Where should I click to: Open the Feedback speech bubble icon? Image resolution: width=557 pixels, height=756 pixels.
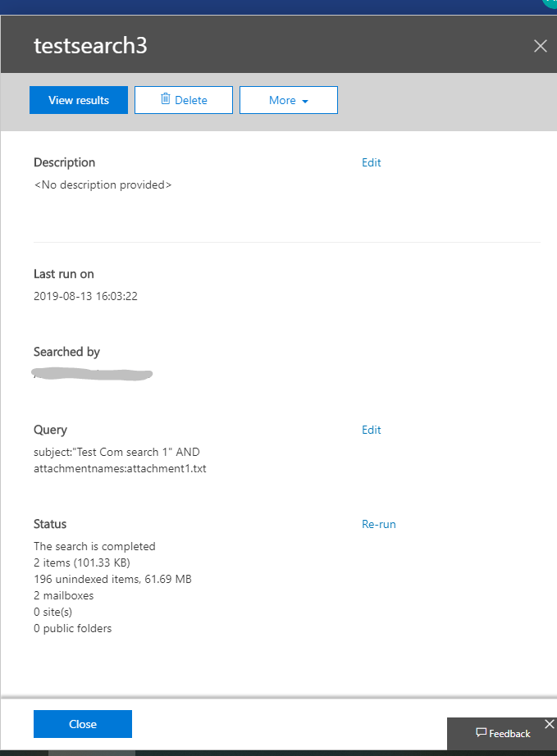(x=482, y=733)
